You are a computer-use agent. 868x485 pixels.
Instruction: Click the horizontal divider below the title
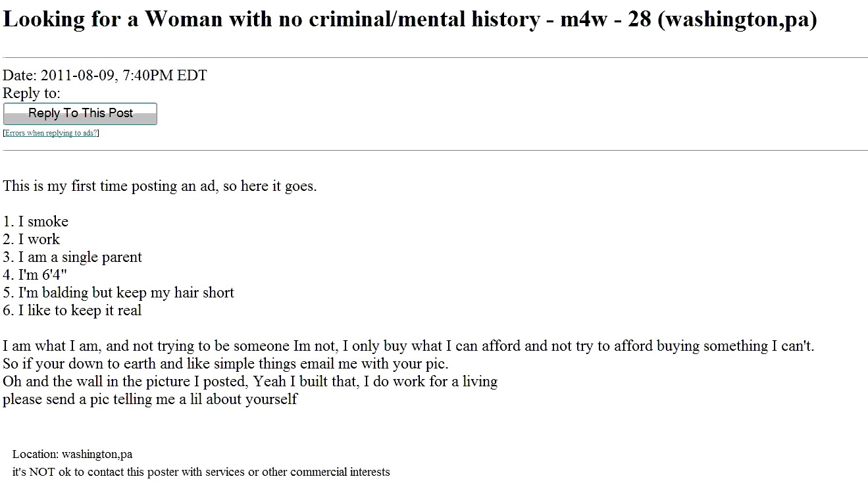pos(434,58)
